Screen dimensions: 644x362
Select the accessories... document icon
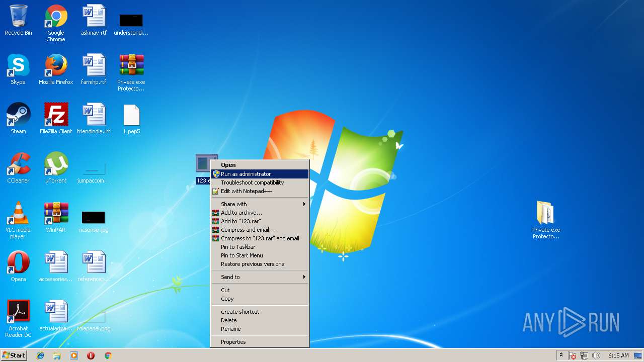[56, 266]
